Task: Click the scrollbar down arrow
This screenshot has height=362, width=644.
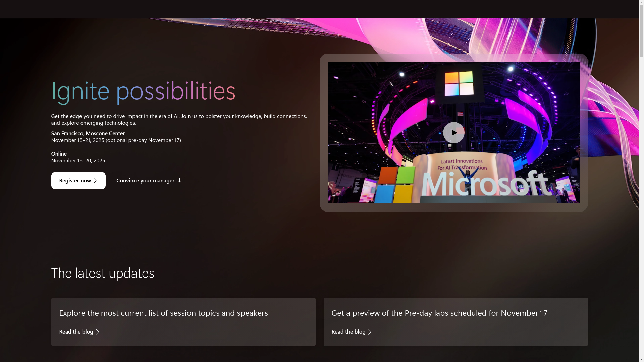Action: tap(641, 359)
